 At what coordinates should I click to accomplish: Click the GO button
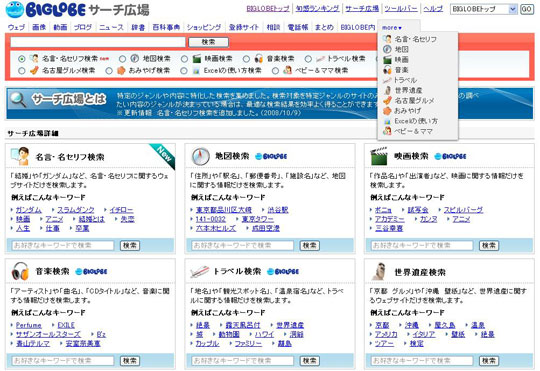[527, 9]
